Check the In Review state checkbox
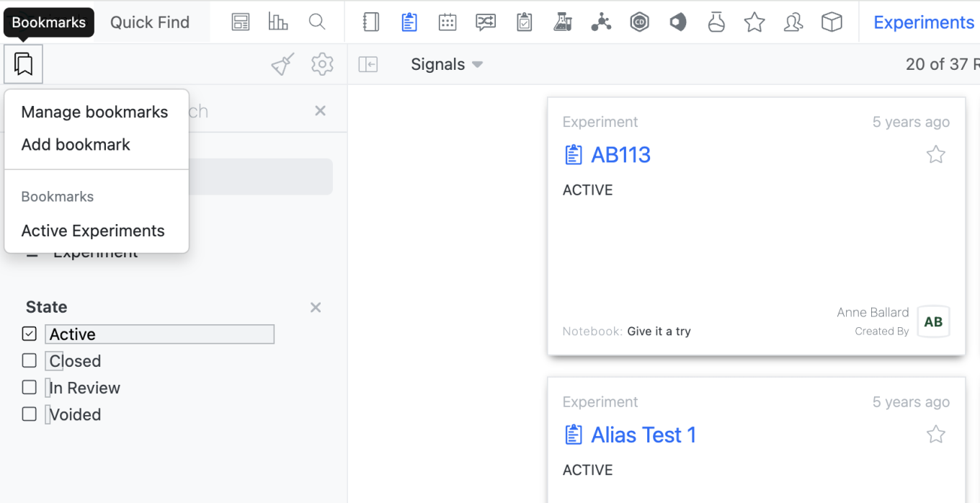 [29, 387]
